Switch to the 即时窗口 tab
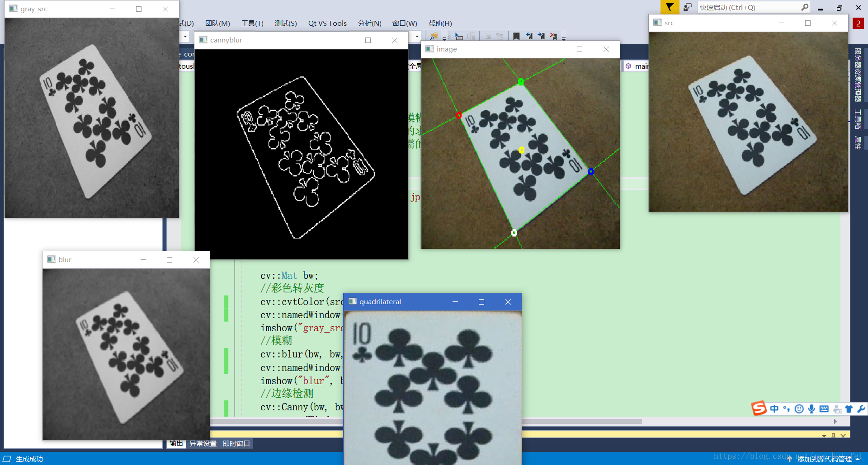This screenshot has height=465, width=868. click(x=236, y=443)
